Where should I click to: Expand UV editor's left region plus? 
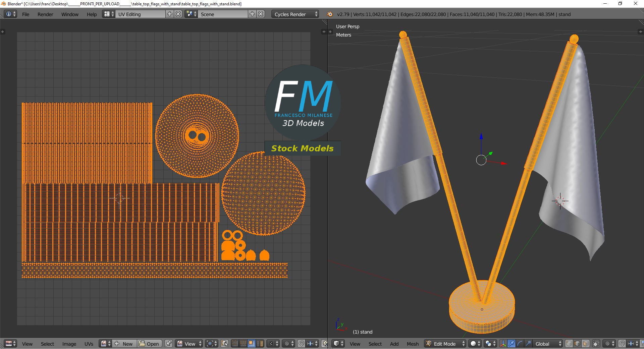pos(2,32)
